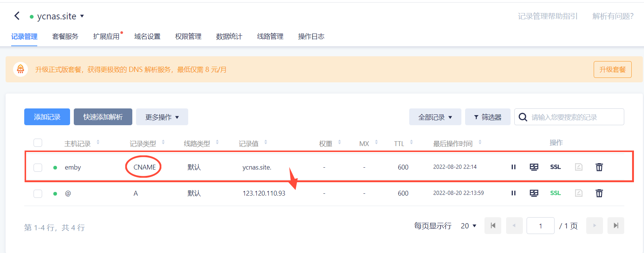
Task: Sort by 线路类型 column arrows
Action: click(x=217, y=142)
